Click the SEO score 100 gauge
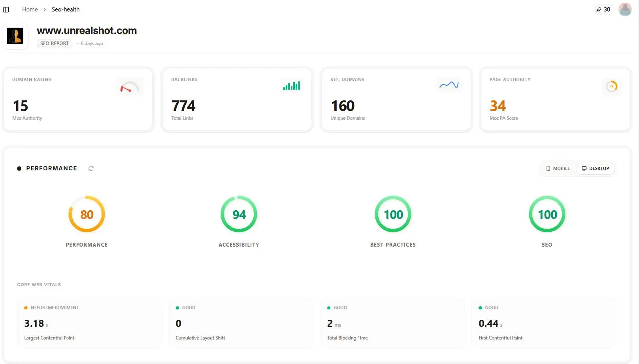The image size is (639, 364). (x=547, y=214)
